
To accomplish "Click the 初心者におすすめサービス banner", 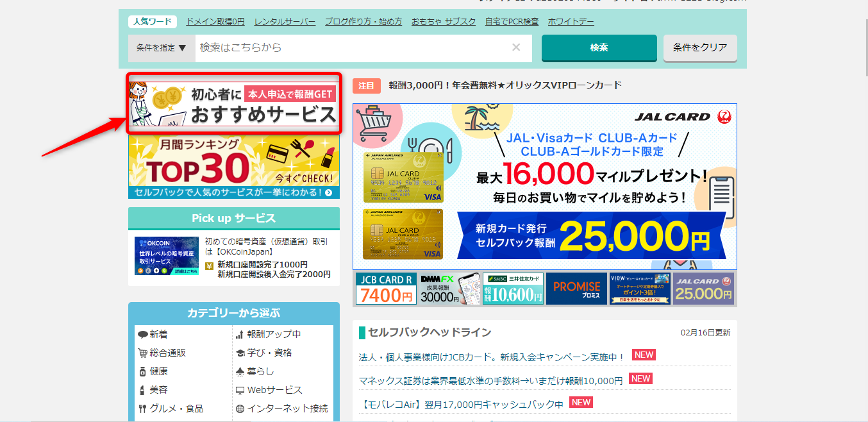I will click(x=234, y=104).
